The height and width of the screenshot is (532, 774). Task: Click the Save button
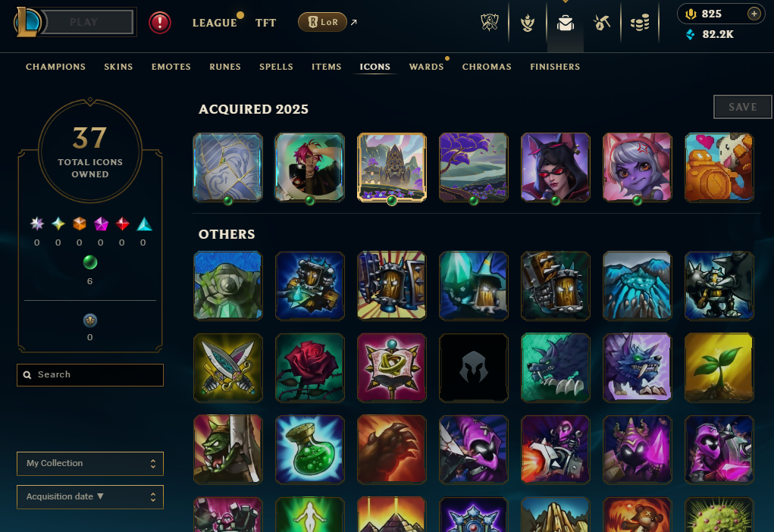pos(742,107)
